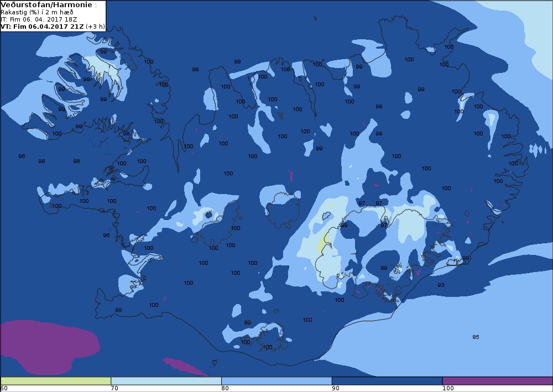Click the yellow-green 60–70 legend swatch
Viewport: 553px width, 392px height.
pyautogui.click(x=55, y=381)
